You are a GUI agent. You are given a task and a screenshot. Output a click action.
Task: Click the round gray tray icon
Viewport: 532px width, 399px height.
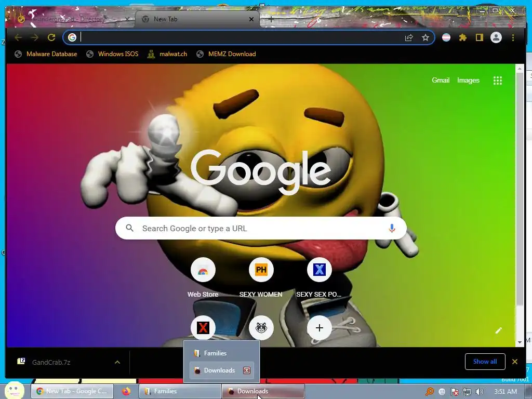[x=442, y=392]
